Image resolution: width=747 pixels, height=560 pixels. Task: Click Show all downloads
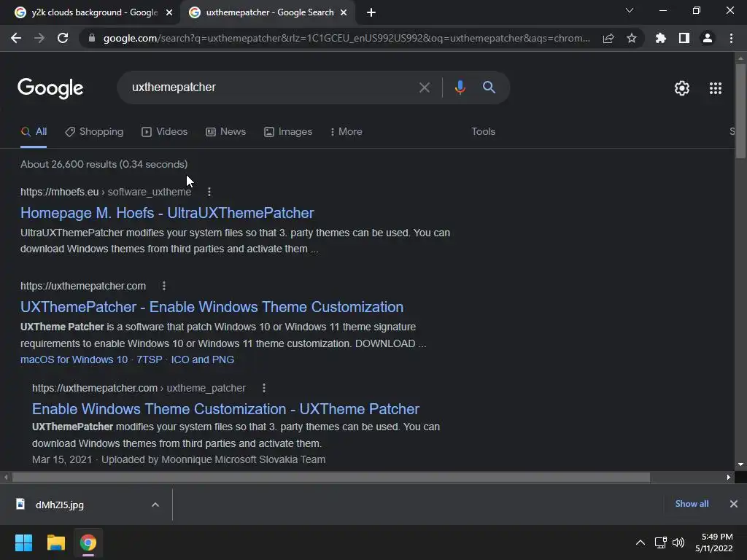click(692, 504)
